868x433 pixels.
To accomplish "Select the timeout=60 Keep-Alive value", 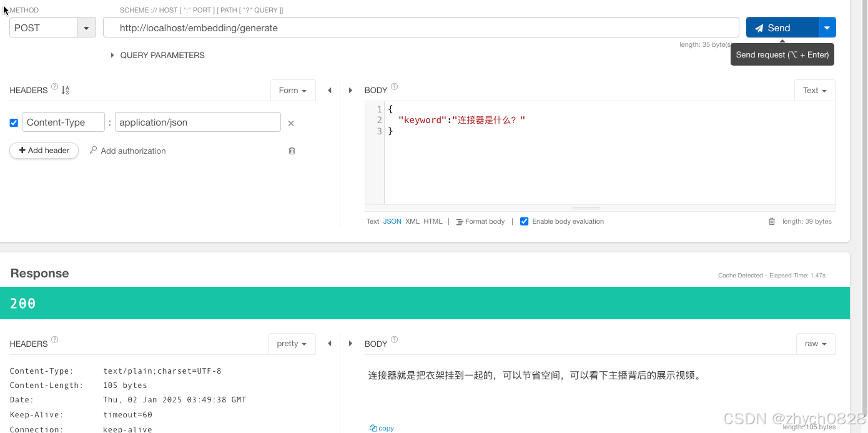I will tap(127, 415).
